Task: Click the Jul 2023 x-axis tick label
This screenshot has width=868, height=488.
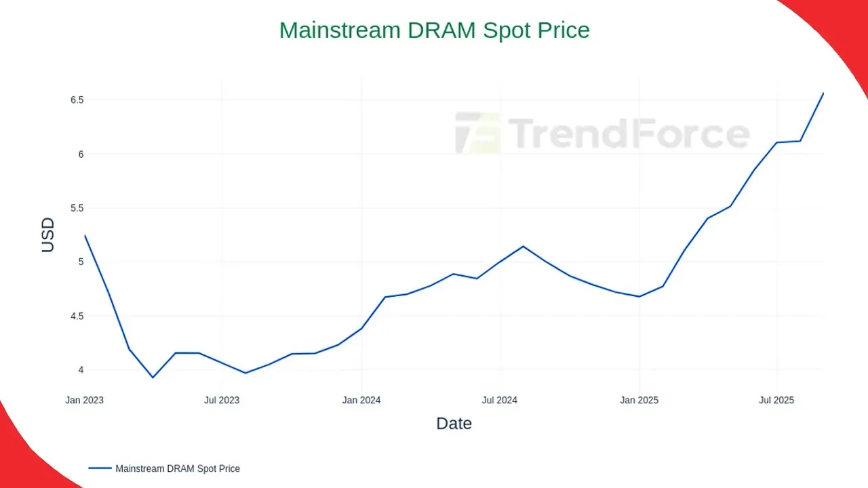Action: click(222, 401)
